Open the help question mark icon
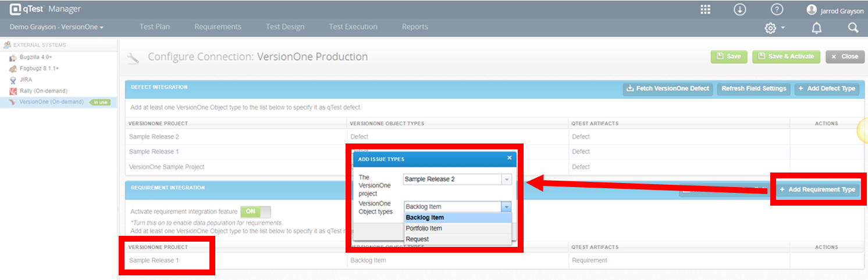 click(x=777, y=9)
